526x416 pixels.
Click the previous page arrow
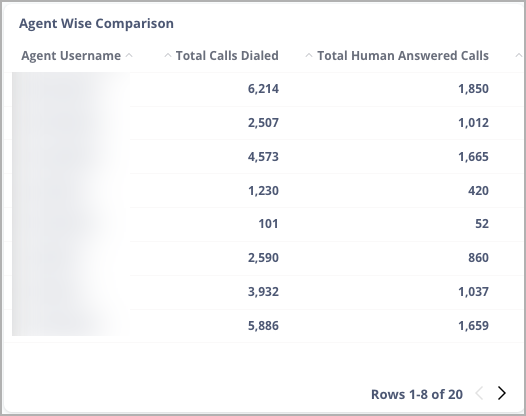[479, 393]
